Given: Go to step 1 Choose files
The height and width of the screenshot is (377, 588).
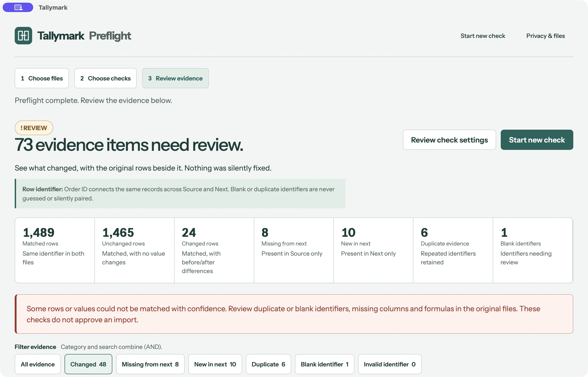Looking at the screenshot, I should click(42, 78).
